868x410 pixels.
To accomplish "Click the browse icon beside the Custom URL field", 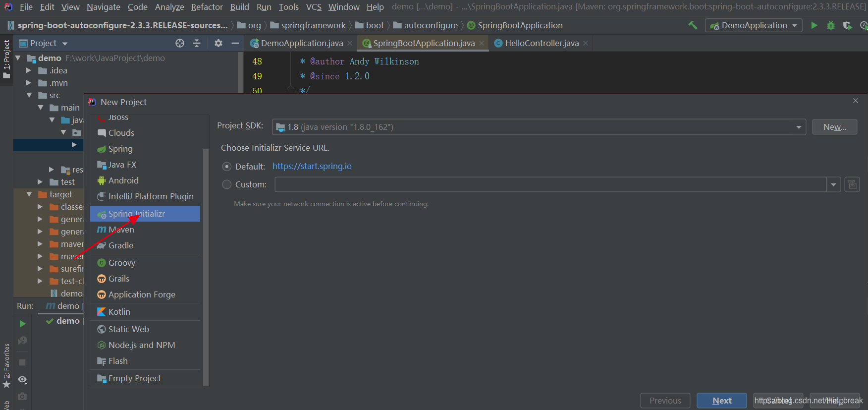I will tap(852, 184).
